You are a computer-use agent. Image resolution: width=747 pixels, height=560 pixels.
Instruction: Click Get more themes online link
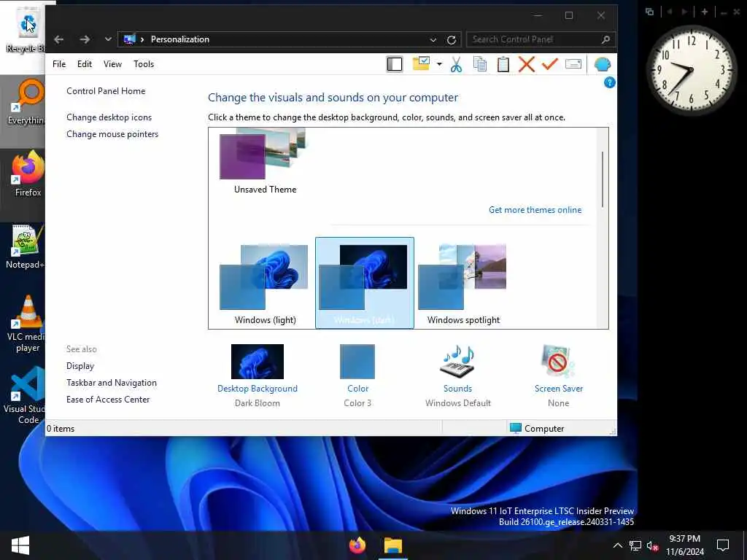(535, 210)
